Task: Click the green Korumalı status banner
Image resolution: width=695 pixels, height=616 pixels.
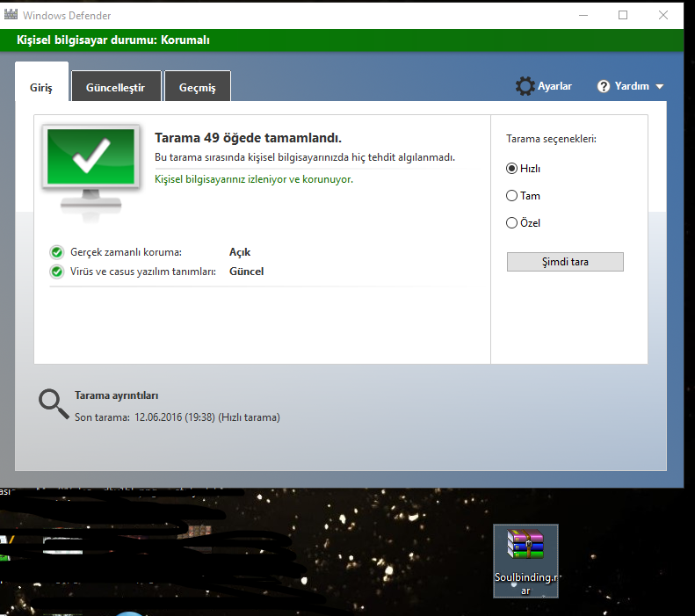Action: (x=342, y=40)
